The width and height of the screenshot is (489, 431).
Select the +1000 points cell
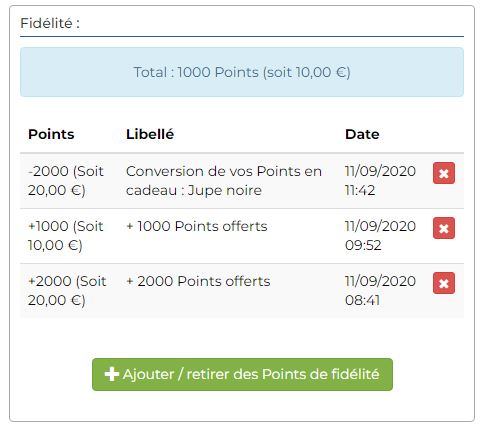click(x=66, y=236)
